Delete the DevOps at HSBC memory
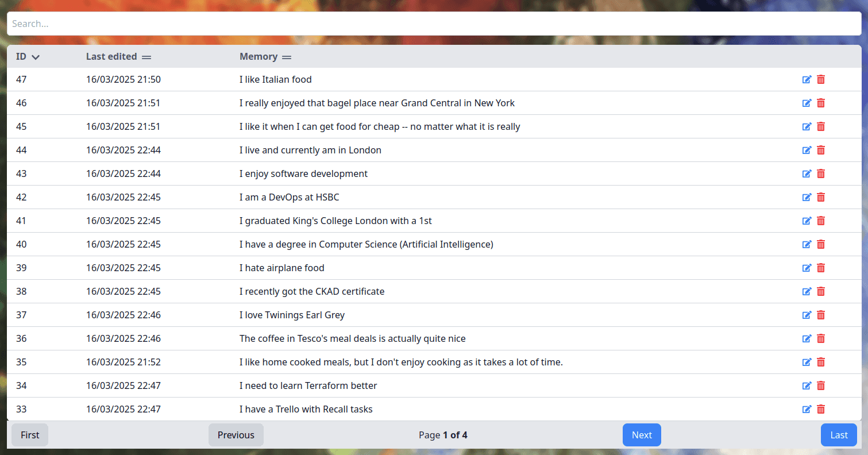The width and height of the screenshot is (868, 455). (x=821, y=197)
